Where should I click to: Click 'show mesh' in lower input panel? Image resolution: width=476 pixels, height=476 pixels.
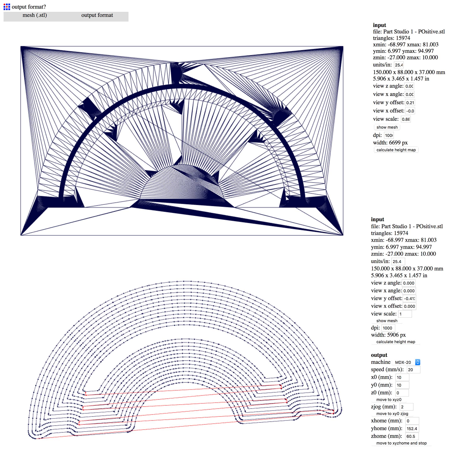(x=387, y=321)
